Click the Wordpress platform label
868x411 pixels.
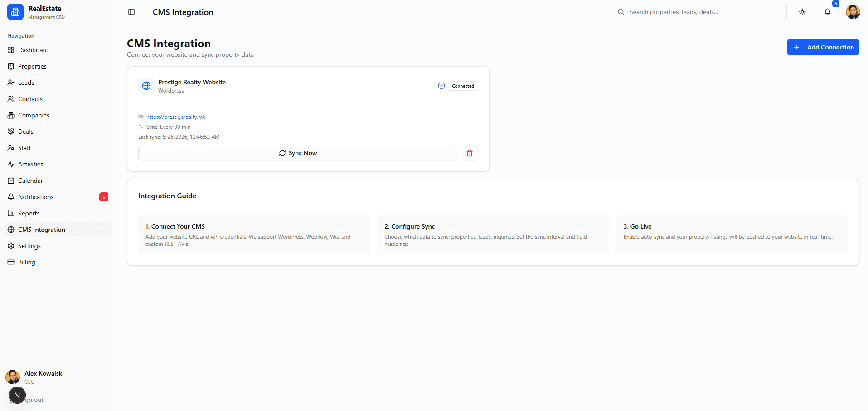point(171,91)
